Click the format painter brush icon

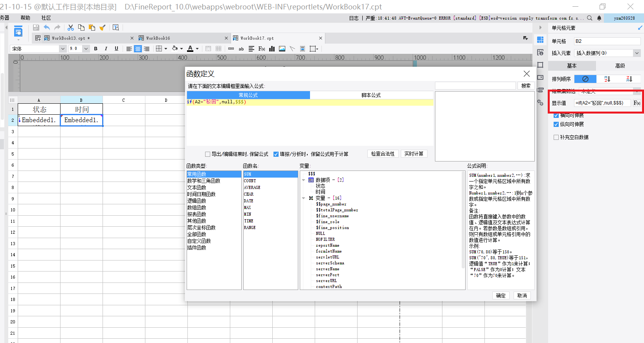[103, 28]
